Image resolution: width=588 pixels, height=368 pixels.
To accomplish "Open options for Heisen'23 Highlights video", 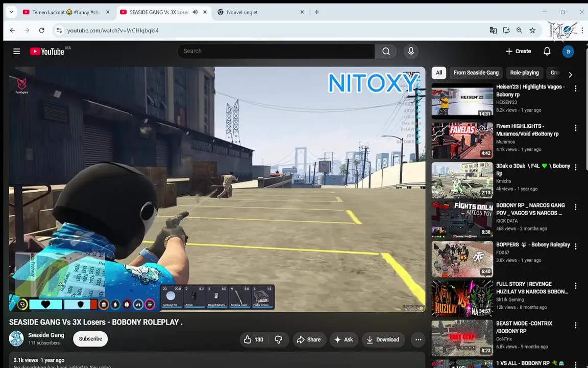I will click(x=575, y=88).
